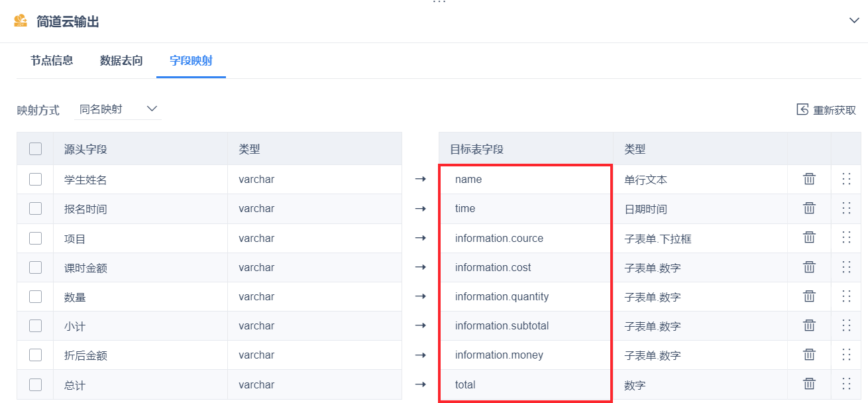This screenshot has height=403, width=868.
Task: Check the box for 数量 row
Action: point(35,297)
